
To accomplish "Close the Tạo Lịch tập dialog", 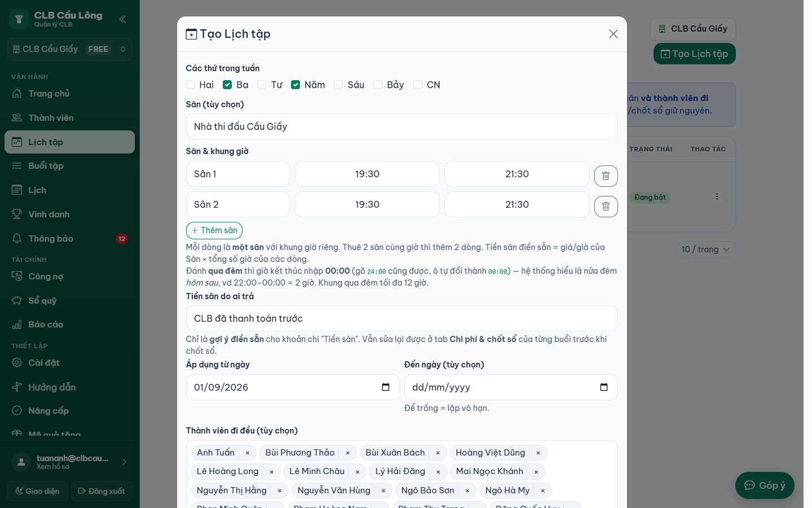I will pyautogui.click(x=614, y=34).
